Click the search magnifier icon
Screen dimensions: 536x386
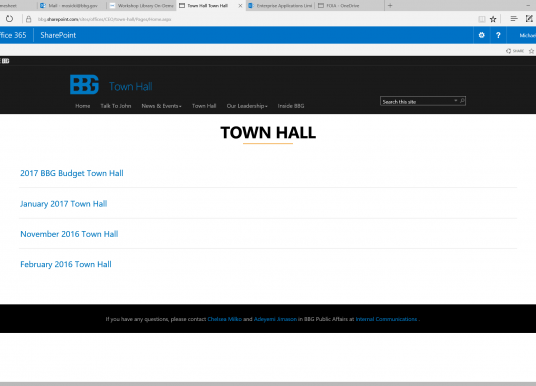462,101
